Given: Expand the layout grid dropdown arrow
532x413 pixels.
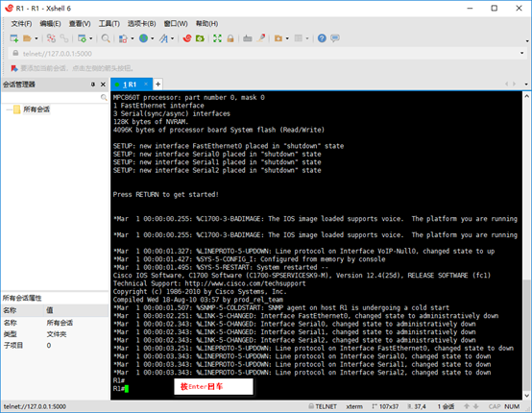Looking at the screenshot, I should click(307, 38).
